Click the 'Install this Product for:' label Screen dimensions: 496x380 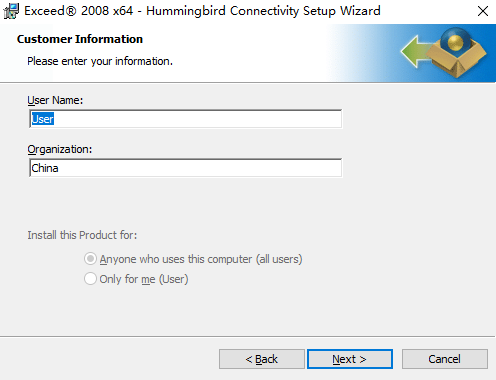(82, 235)
